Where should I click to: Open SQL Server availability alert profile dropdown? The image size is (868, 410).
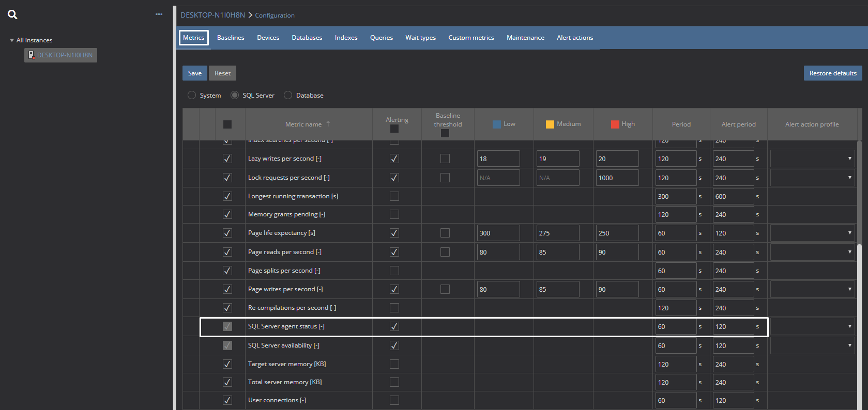pos(812,345)
